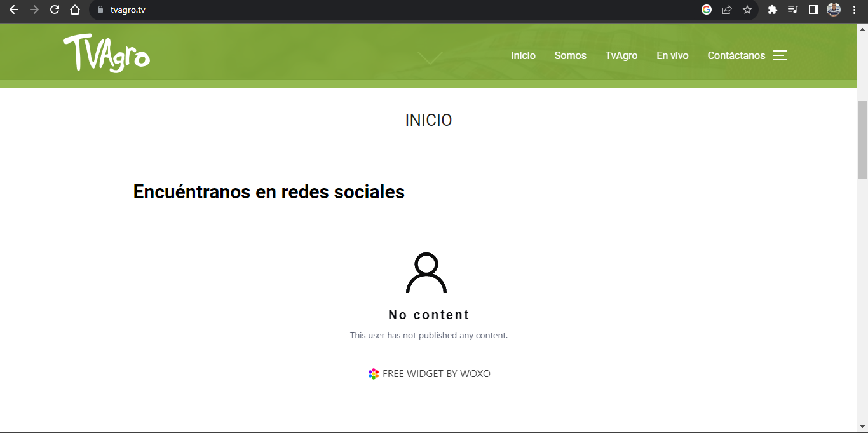868x433 pixels.
Task: Click the browser forward arrow
Action: coord(34,10)
